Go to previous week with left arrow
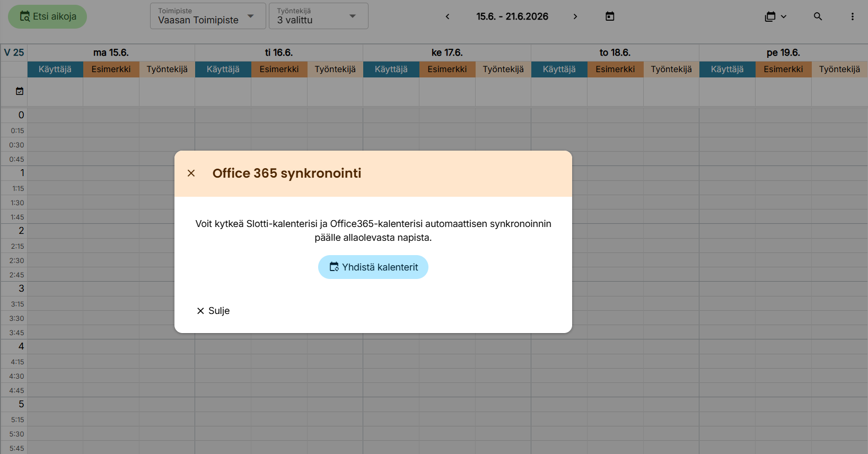This screenshot has width=868, height=454. [448, 16]
